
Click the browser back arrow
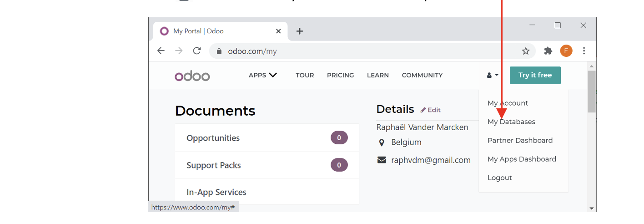tap(161, 51)
